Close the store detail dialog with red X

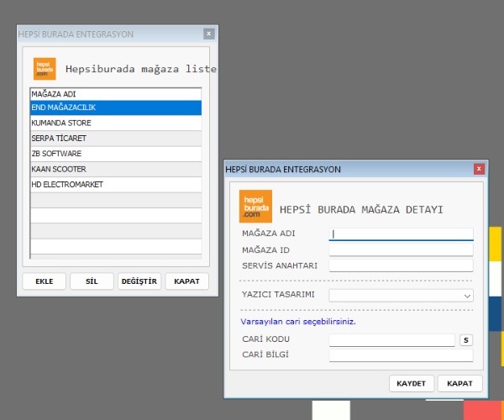pos(479,169)
